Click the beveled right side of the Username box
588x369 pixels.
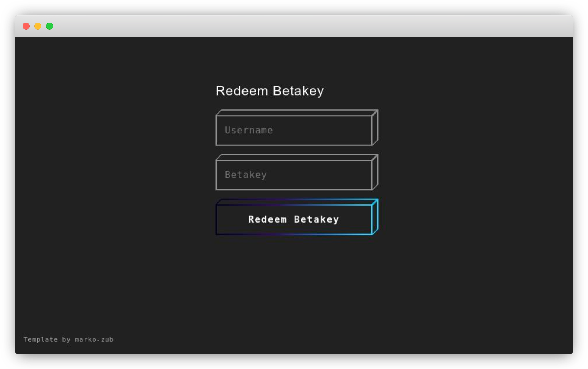click(x=375, y=127)
